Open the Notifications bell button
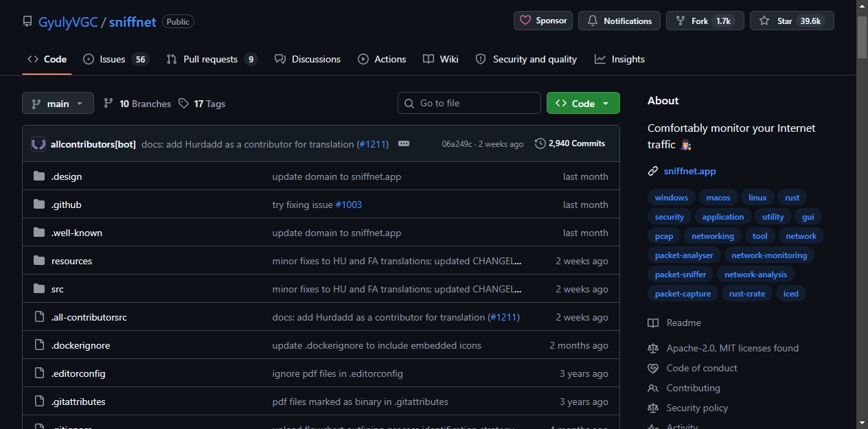Viewport: 868px width, 429px height. 619,21
